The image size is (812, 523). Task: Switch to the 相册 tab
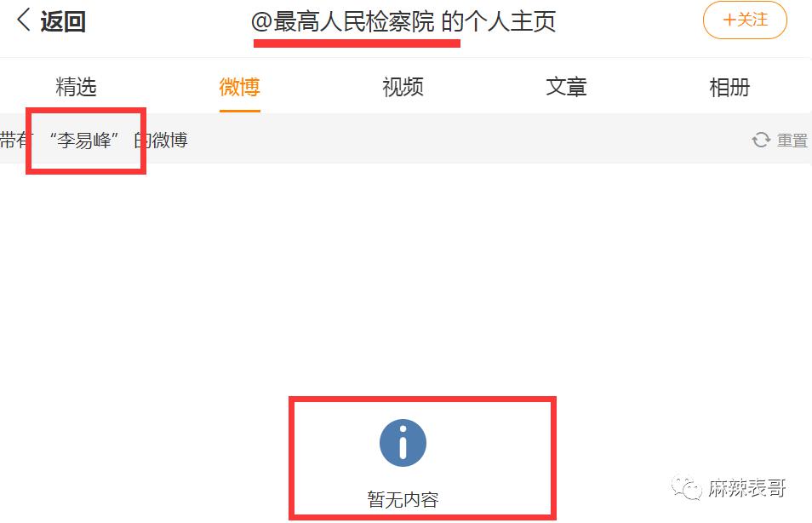coord(729,87)
